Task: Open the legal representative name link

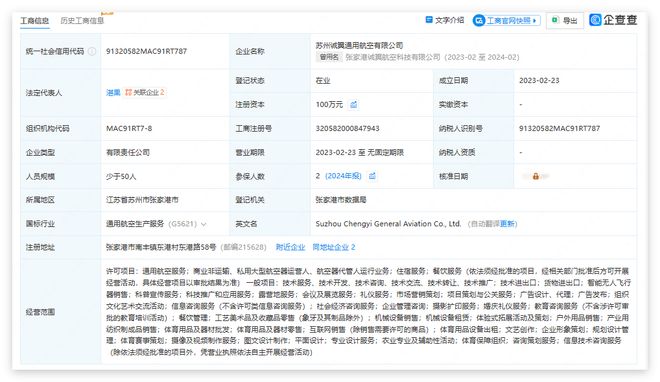Action: click(x=113, y=93)
